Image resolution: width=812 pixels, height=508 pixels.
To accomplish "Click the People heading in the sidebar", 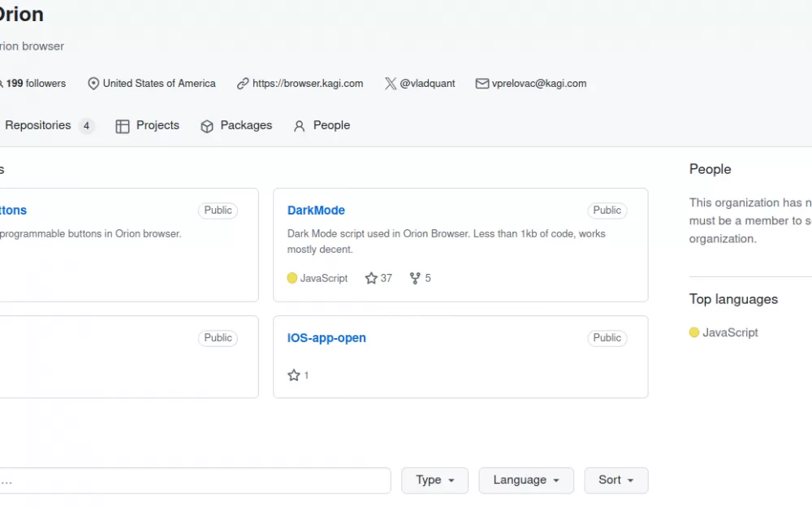I will tap(710, 169).
